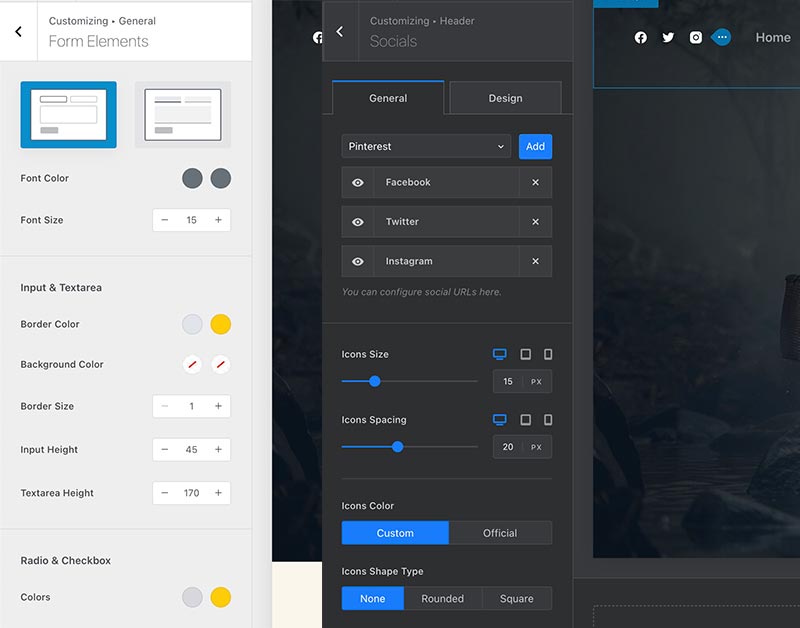This screenshot has width=800, height=628.
Task: Select the underlined modern form style thumbnail
Action: coord(183,115)
